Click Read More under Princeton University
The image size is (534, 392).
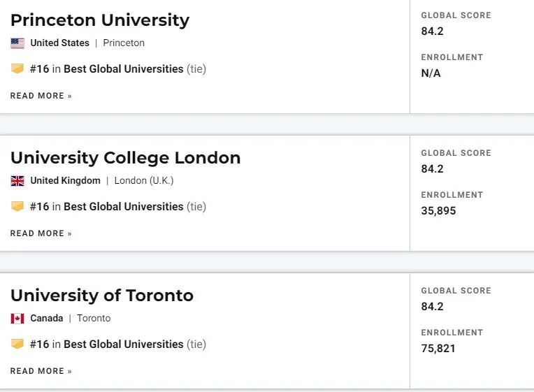pyautogui.click(x=41, y=96)
